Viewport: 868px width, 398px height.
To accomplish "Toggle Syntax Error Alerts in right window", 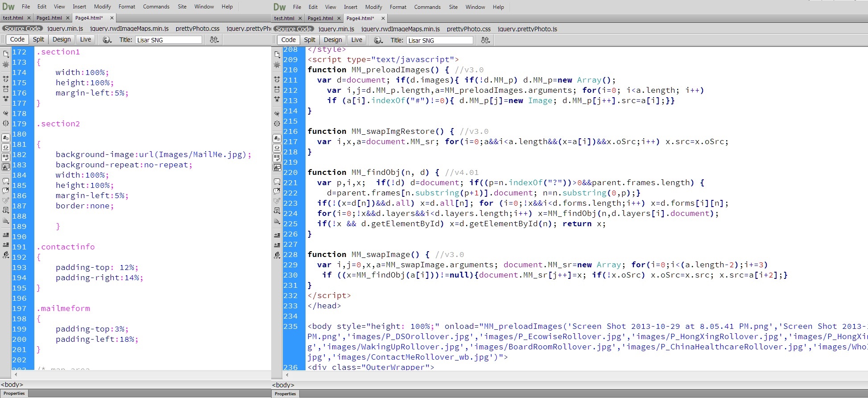I will coord(277,168).
